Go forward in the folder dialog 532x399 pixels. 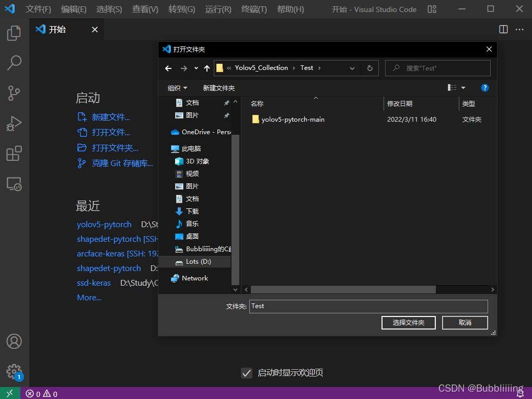click(183, 68)
